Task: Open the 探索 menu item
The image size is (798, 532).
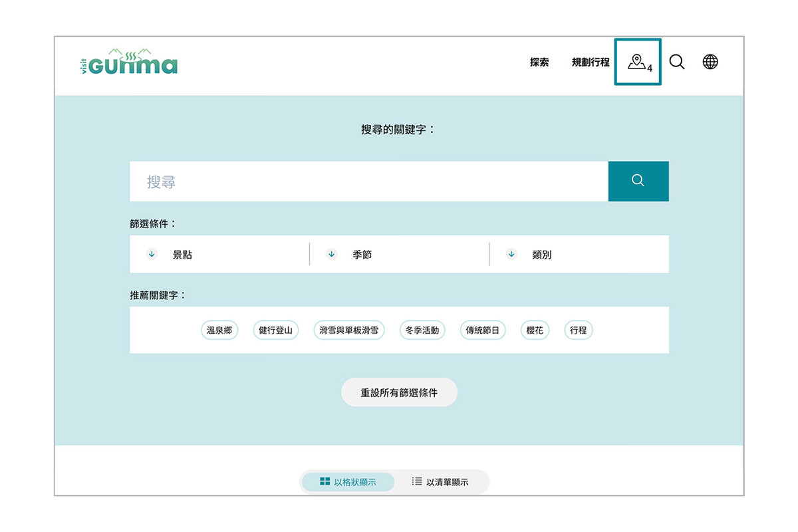Action: pyautogui.click(x=539, y=63)
